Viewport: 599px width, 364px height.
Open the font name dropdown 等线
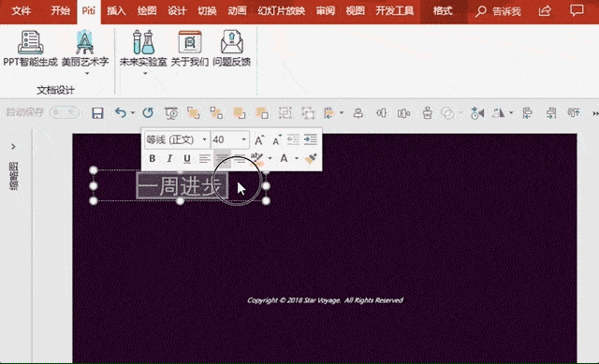[x=204, y=139]
